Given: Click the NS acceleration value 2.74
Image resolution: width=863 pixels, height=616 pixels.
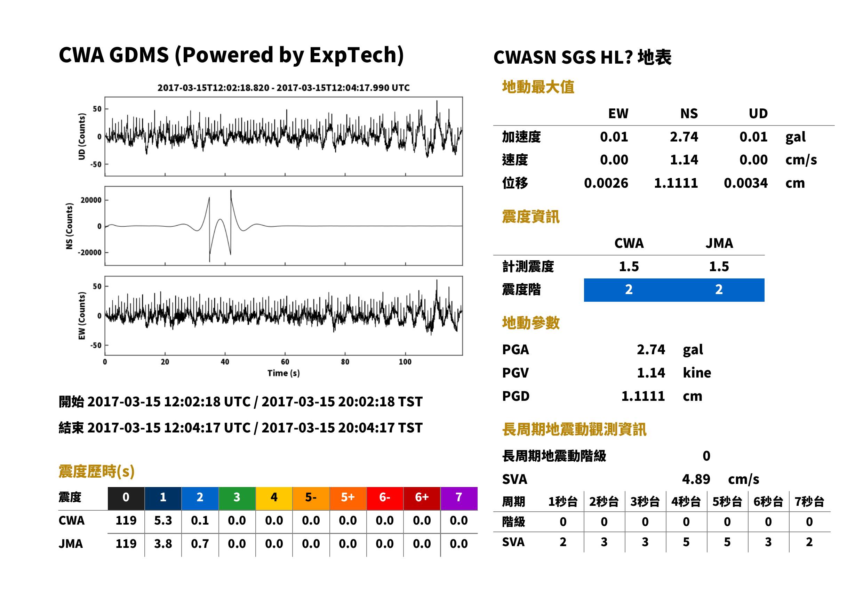Looking at the screenshot, I should pos(684,137).
